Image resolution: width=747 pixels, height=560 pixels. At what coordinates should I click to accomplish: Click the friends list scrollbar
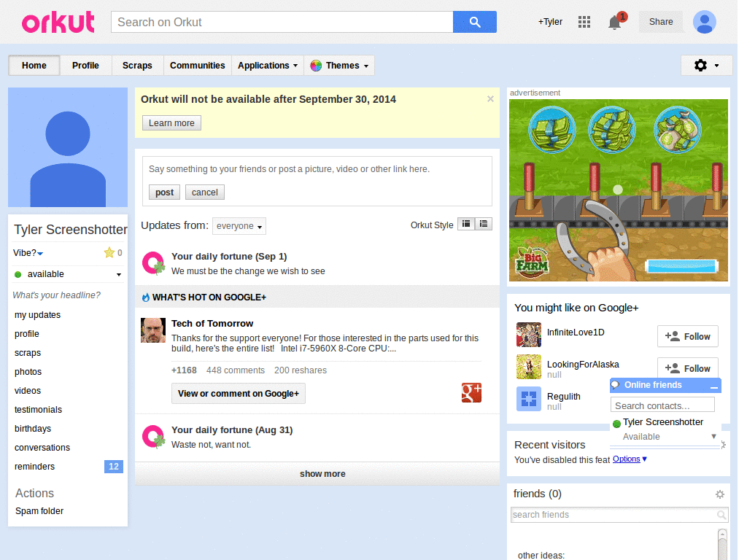click(722, 544)
